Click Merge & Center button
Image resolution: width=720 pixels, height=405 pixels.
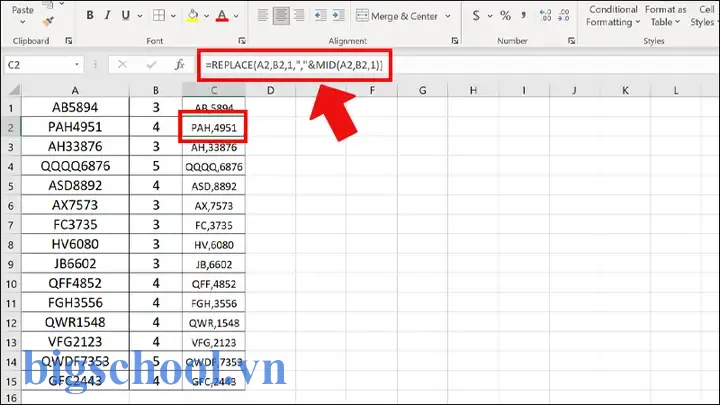click(x=397, y=16)
